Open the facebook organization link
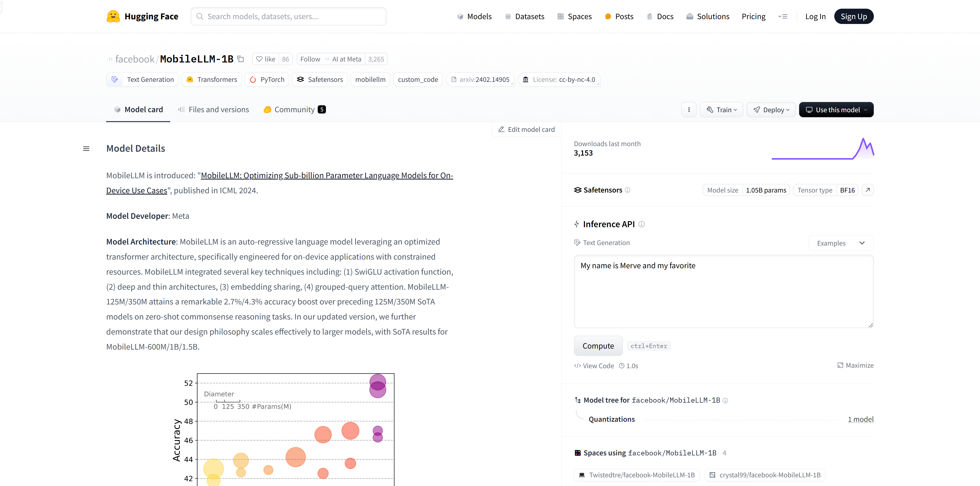 135,59
